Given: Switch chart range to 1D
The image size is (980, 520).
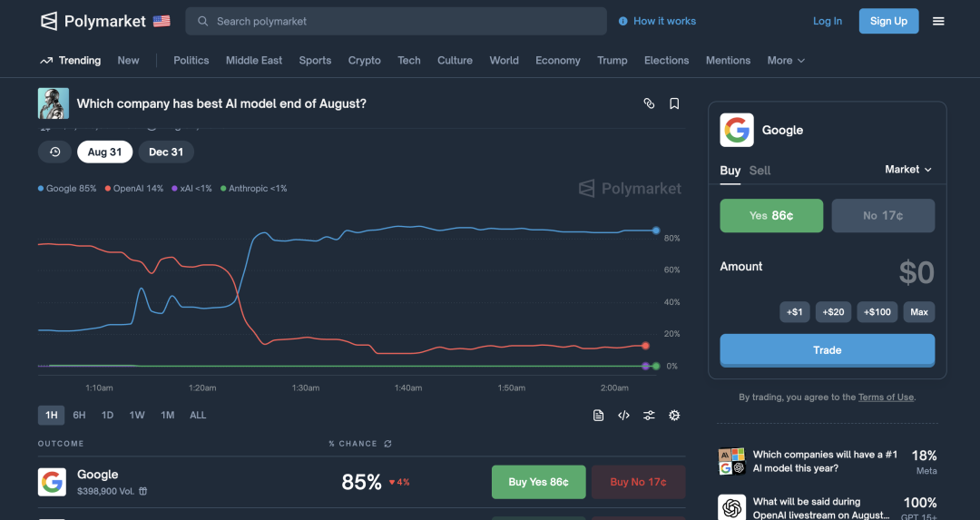Looking at the screenshot, I should 107,416.
